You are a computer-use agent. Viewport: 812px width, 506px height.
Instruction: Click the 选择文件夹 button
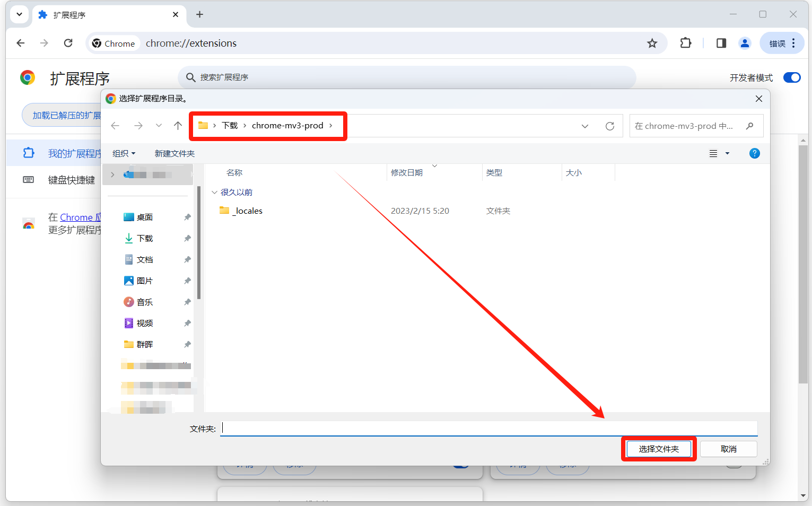pyautogui.click(x=659, y=449)
